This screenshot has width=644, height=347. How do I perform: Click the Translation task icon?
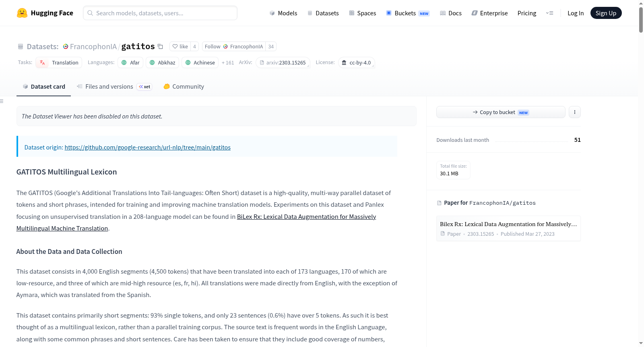(42, 62)
